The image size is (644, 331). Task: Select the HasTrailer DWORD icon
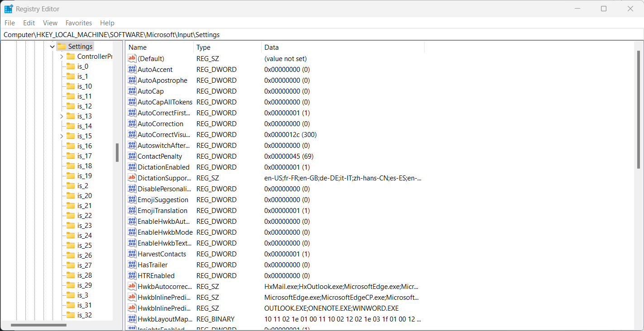132,265
